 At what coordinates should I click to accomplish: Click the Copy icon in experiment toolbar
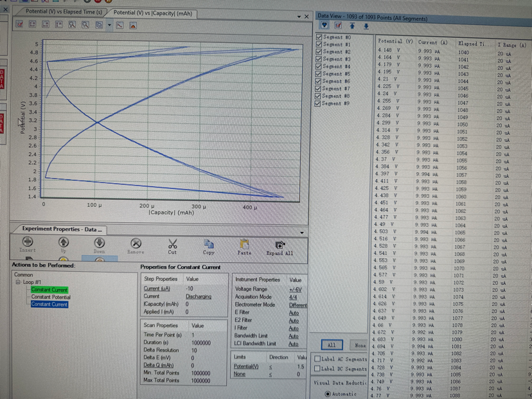tap(209, 244)
